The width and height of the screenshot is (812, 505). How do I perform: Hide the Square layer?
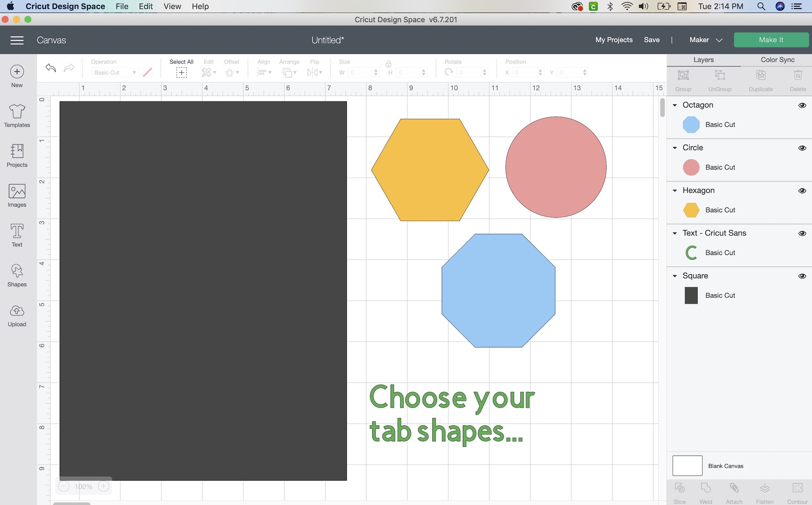click(x=802, y=276)
